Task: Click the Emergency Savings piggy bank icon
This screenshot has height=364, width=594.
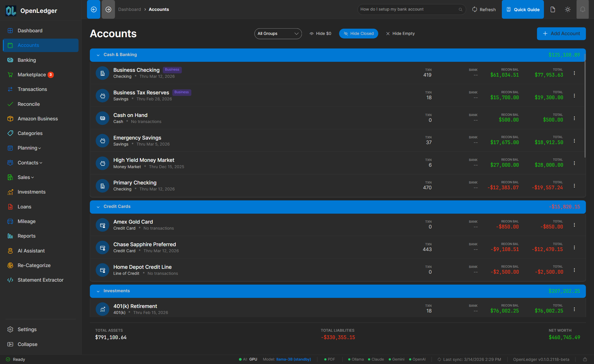Action: [x=102, y=141]
